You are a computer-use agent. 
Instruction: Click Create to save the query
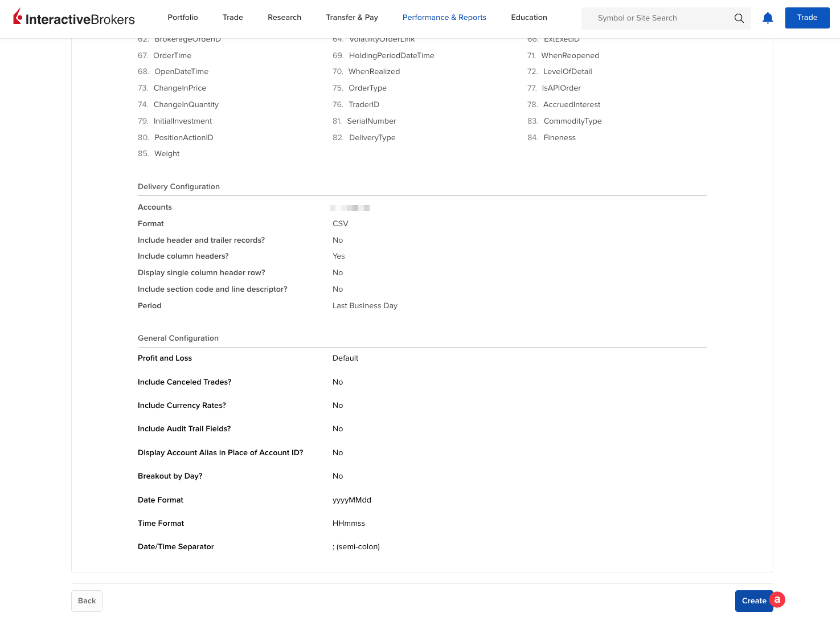click(752, 601)
